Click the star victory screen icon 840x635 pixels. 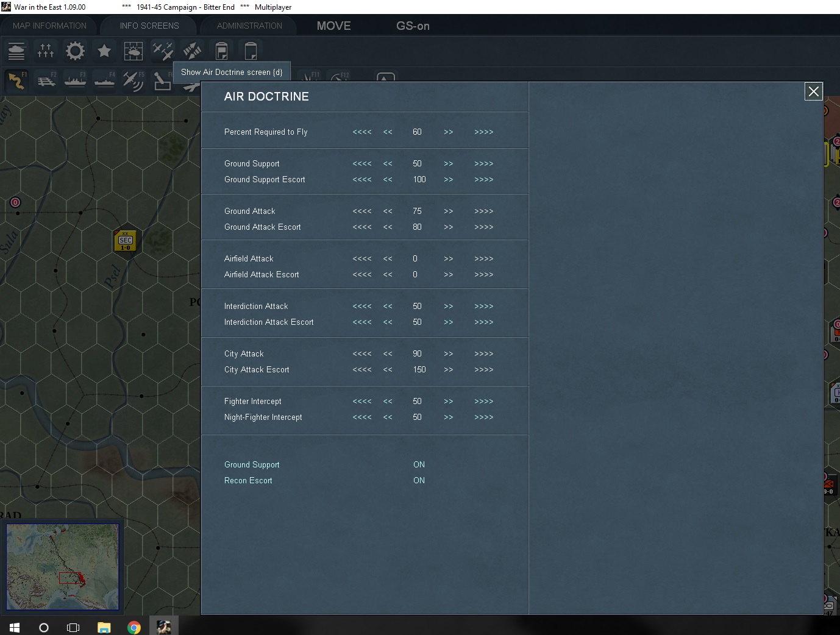104,51
